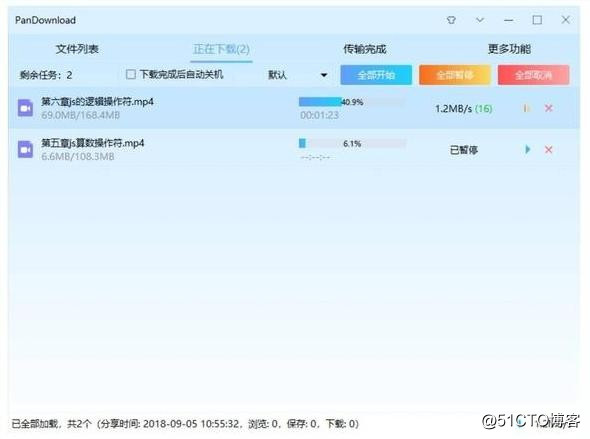Click the blue 全部开始 button

click(x=376, y=75)
